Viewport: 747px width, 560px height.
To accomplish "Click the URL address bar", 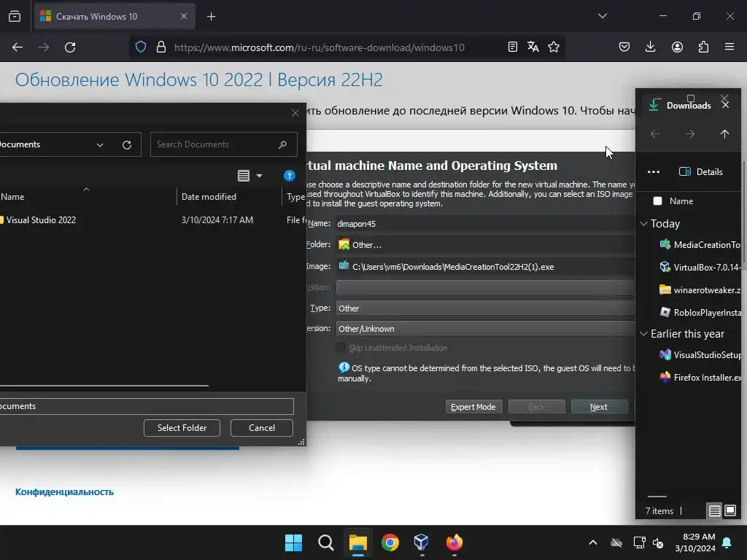I will coord(320,47).
